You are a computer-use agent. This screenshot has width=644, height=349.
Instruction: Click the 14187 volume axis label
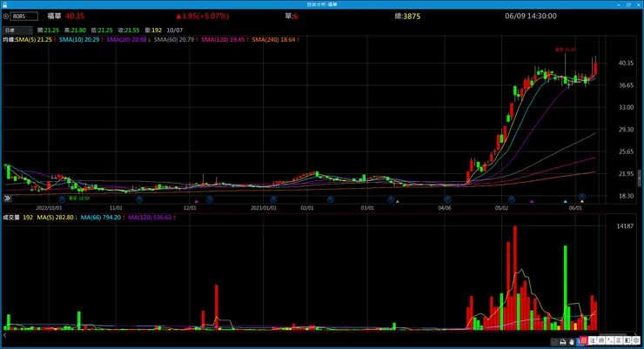625,225
